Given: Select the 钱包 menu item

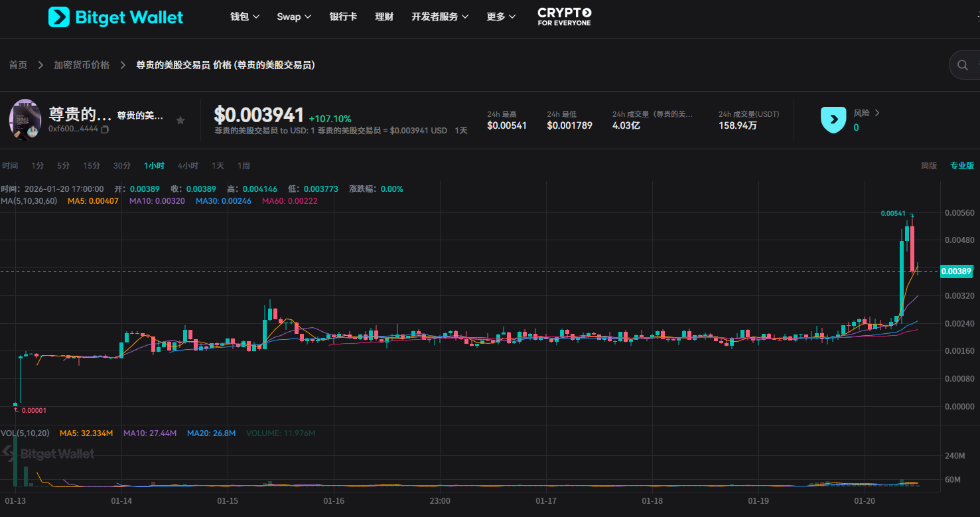Looking at the screenshot, I should [244, 17].
